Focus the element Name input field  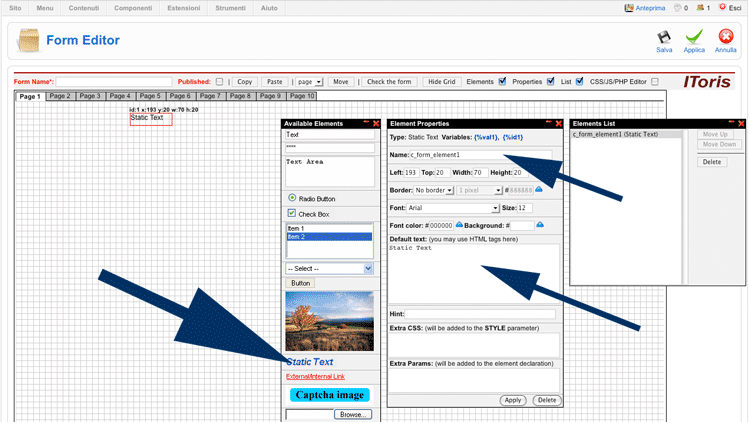(x=481, y=155)
